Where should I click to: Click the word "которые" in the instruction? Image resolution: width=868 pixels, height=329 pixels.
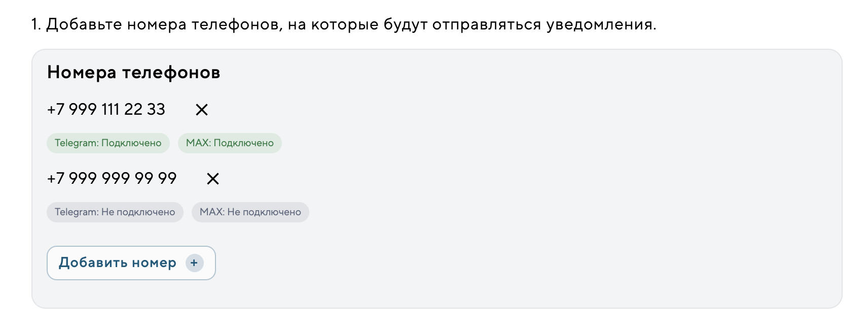click(x=344, y=24)
